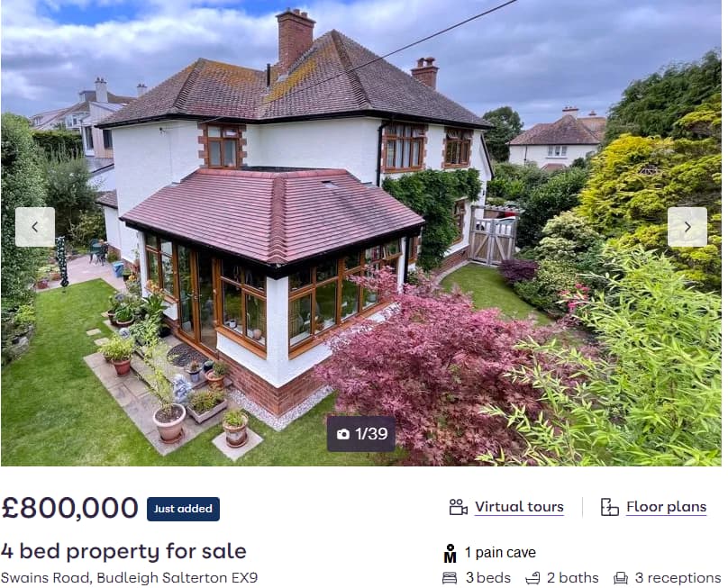
Task: Click the Floor plans blueprint icon
Action: [x=610, y=507]
